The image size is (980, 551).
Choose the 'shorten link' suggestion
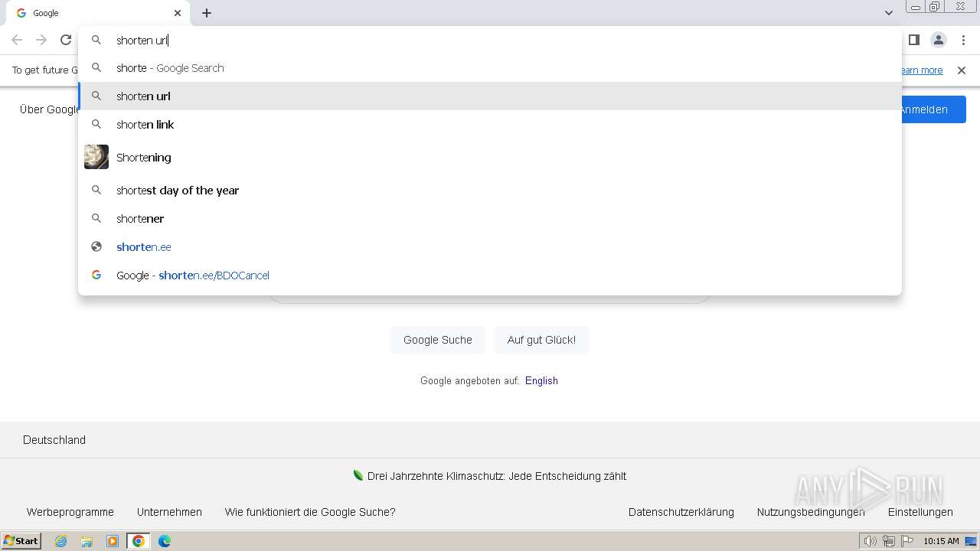pyautogui.click(x=490, y=125)
